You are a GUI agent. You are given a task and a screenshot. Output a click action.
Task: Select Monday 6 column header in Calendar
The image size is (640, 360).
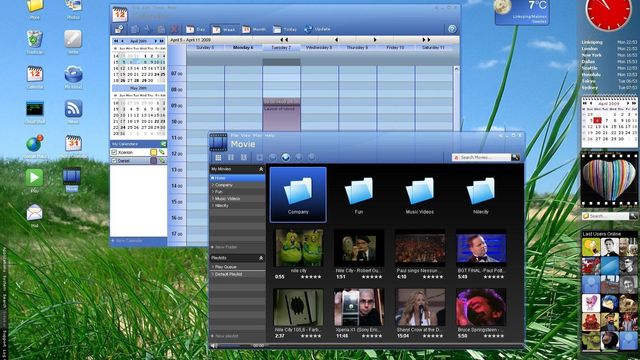click(x=243, y=48)
